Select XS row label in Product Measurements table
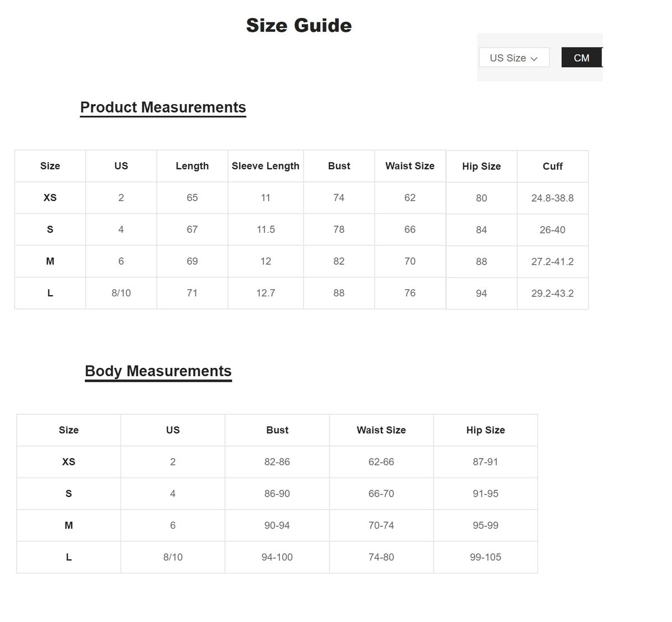 point(50,198)
